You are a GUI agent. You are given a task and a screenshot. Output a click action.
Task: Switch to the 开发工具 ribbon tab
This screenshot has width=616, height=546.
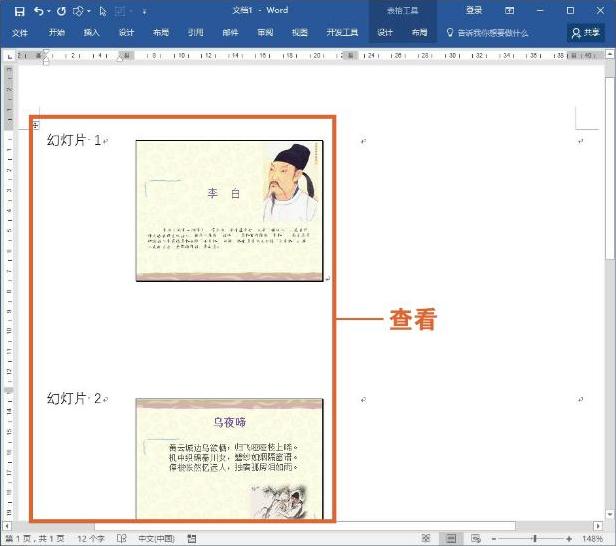342,32
